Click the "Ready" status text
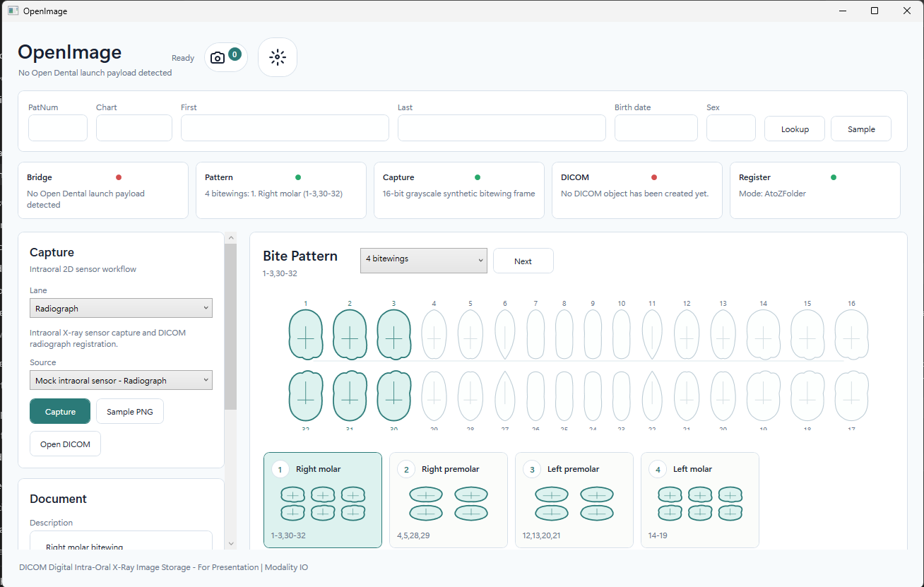Viewport: 924px width, 587px height. click(x=183, y=58)
